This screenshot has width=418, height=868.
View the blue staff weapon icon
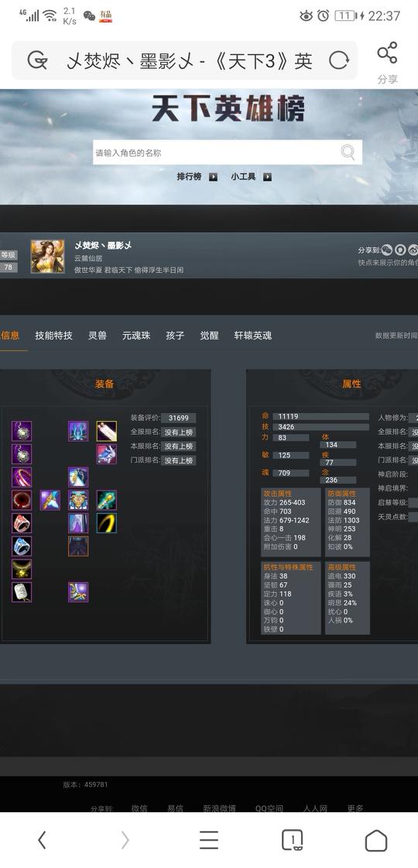click(50, 500)
